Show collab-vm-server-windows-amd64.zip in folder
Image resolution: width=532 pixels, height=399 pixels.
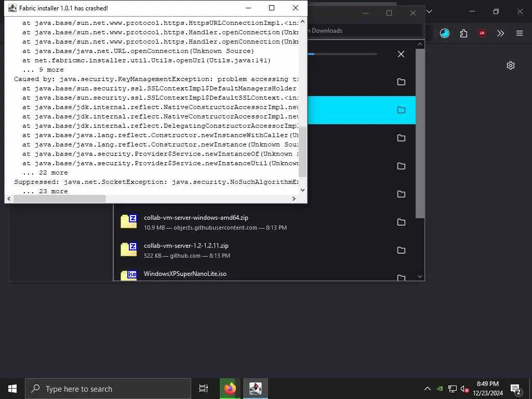click(x=402, y=222)
